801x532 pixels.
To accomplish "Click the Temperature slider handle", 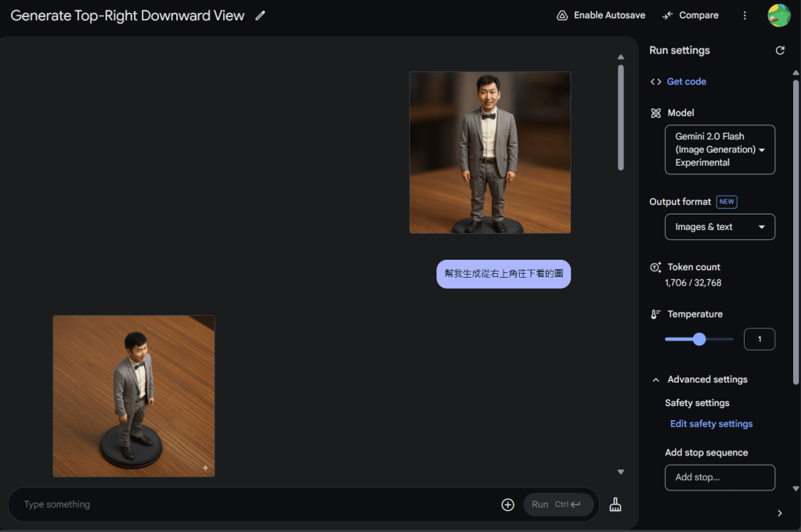I will [699, 340].
